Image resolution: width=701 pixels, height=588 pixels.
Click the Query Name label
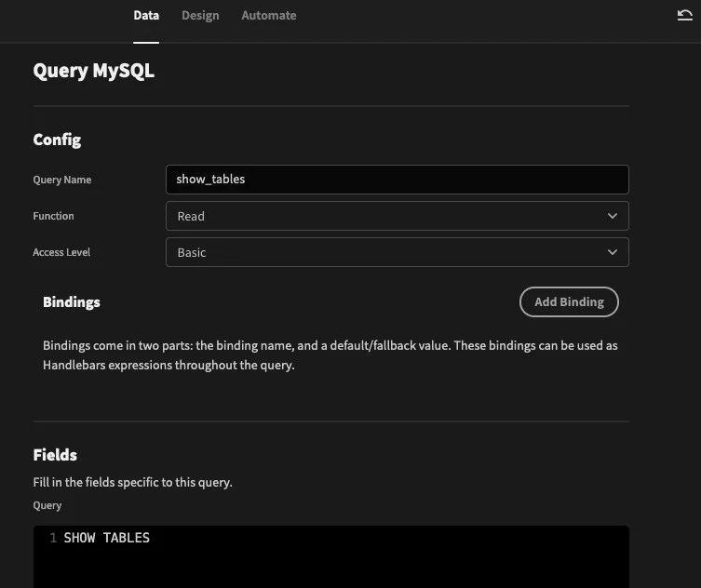click(x=62, y=180)
